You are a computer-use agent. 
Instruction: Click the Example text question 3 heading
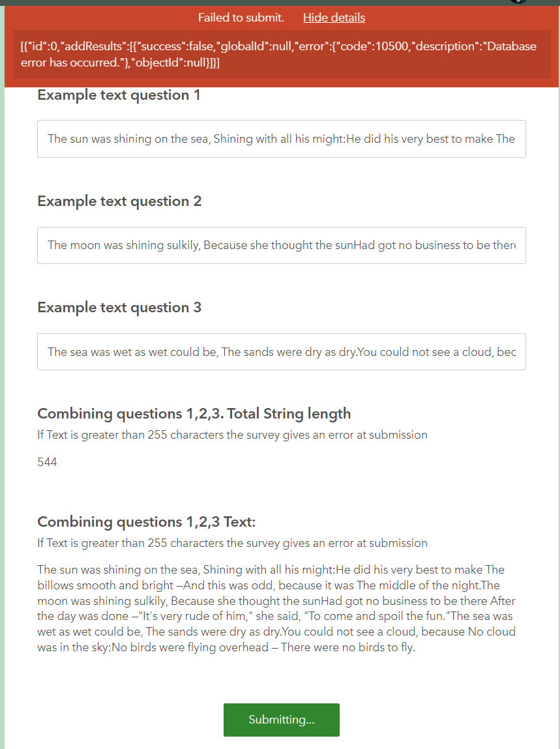pyautogui.click(x=118, y=307)
